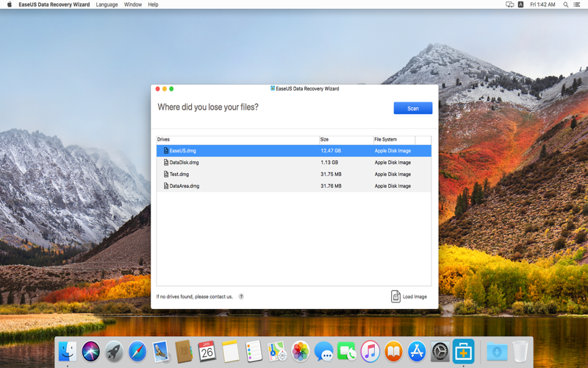Click the Scan button
Viewport: 588px width, 368px height.
pyautogui.click(x=413, y=108)
